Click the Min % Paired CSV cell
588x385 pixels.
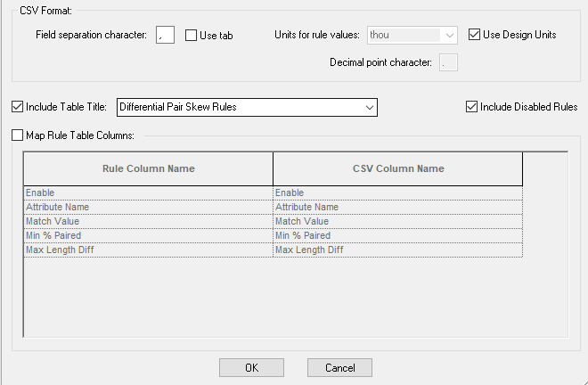[x=397, y=236]
